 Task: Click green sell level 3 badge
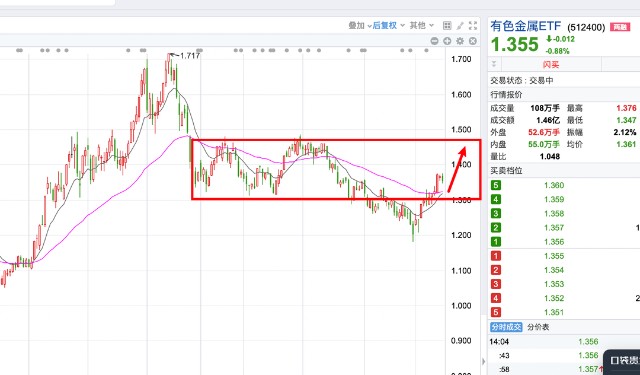(496, 213)
